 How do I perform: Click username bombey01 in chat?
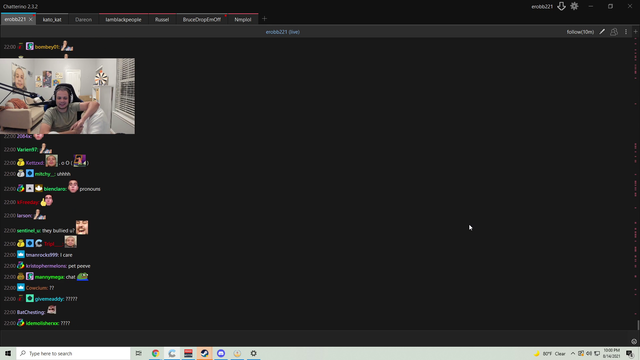click(x=47, y=47)
